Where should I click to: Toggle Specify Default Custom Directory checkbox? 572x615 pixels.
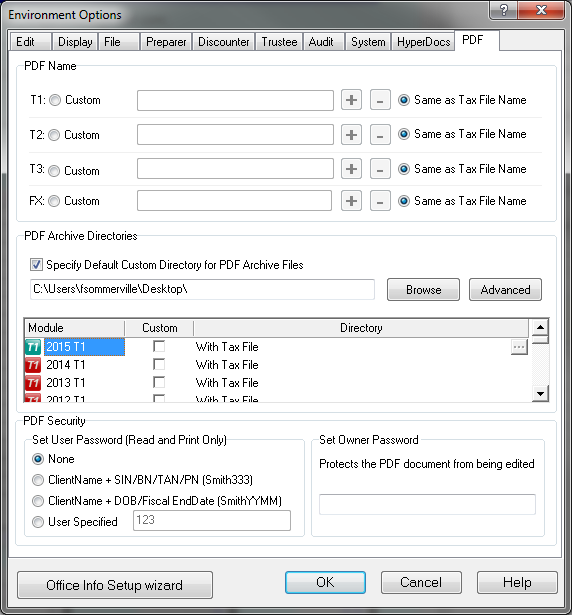point(36,265)
